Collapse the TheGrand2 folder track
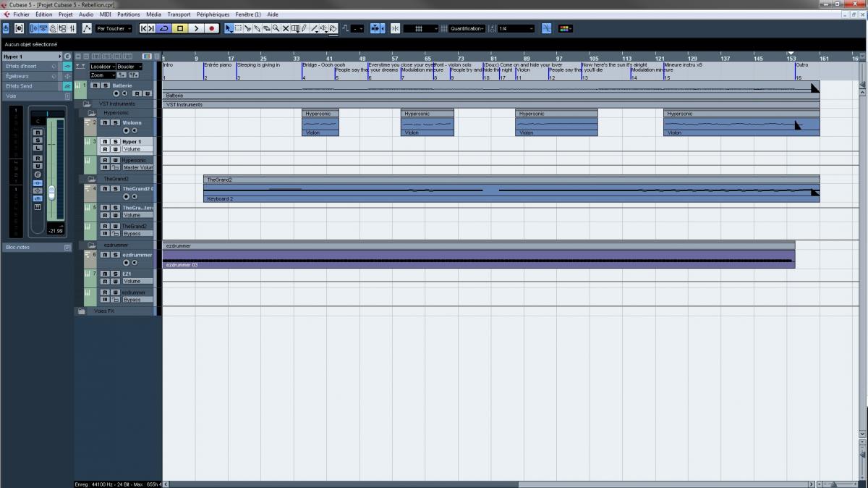This screenshot has height=488, width=868. (x=92, y=179)
